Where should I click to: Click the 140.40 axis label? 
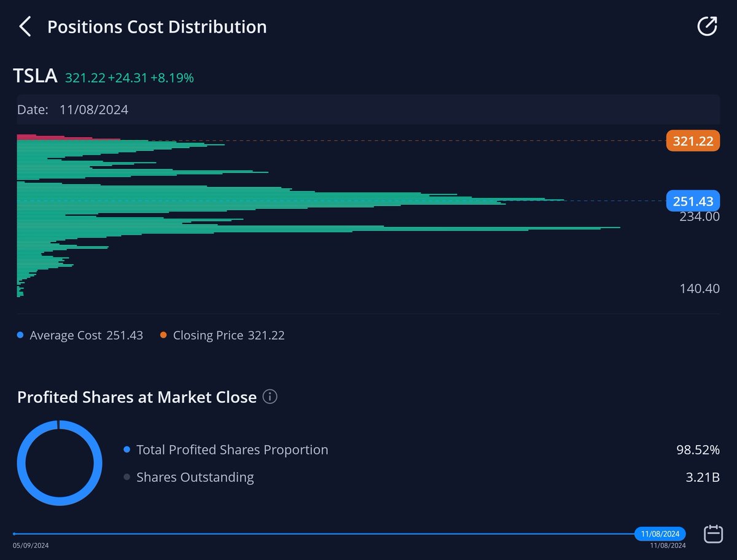coord(699,289)
